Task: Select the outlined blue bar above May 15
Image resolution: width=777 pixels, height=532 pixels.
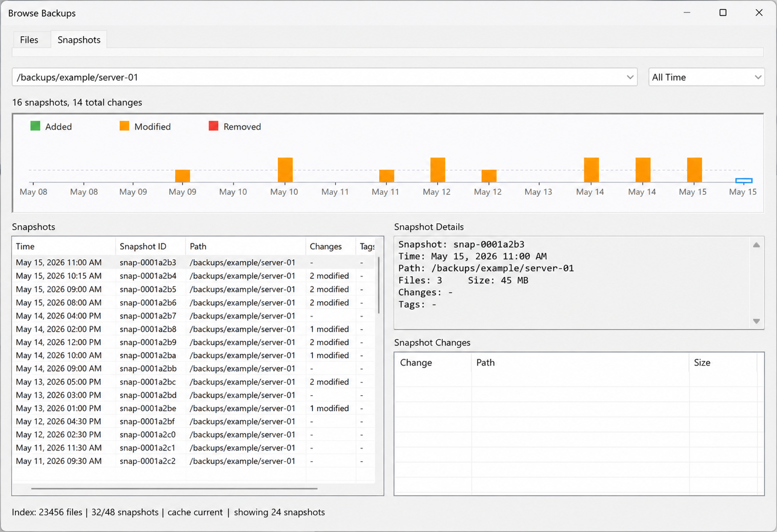Action: pos(744,180)
